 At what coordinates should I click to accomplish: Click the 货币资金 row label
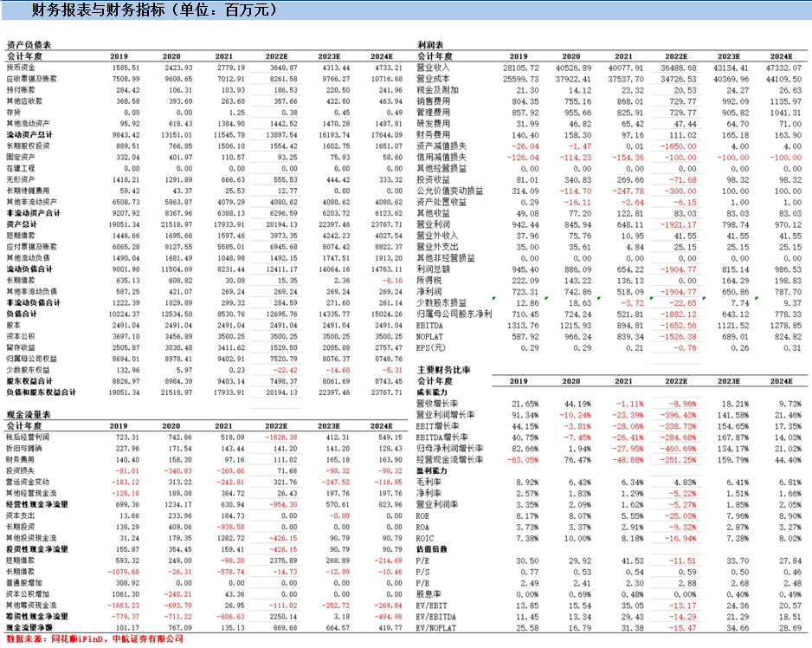21,68
